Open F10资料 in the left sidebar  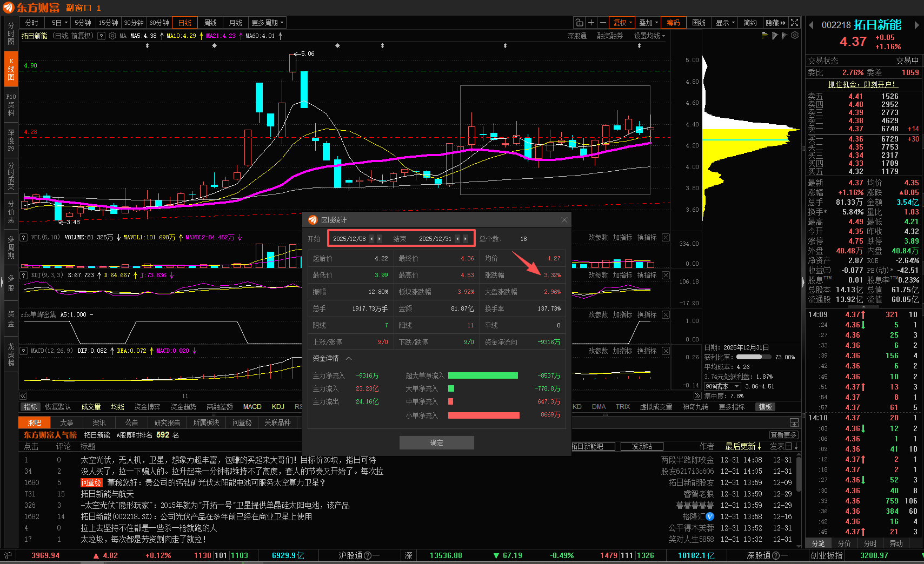(x=11, y=105)
